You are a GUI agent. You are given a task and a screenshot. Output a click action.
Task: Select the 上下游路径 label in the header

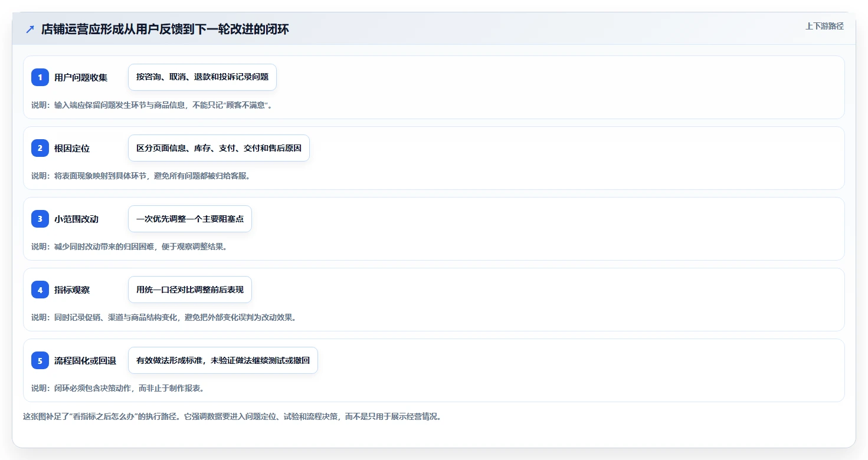824,26
